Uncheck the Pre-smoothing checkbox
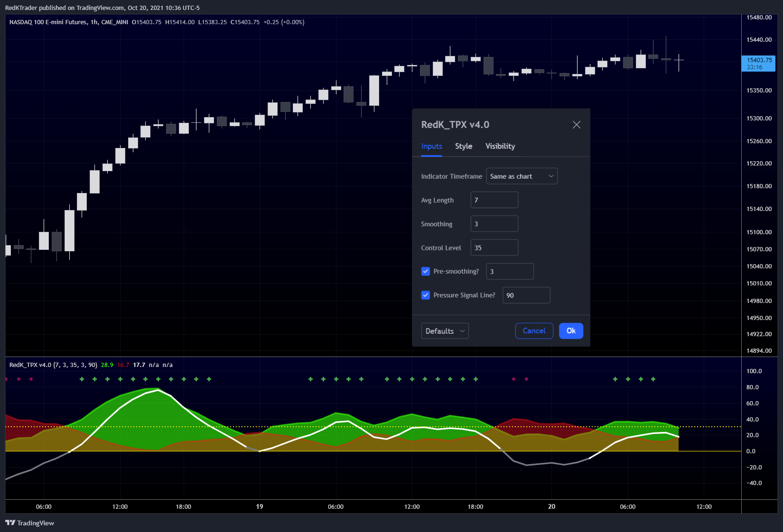Viewport: 783px width, 532px height. pyautogui.click(x=426, y=271)
